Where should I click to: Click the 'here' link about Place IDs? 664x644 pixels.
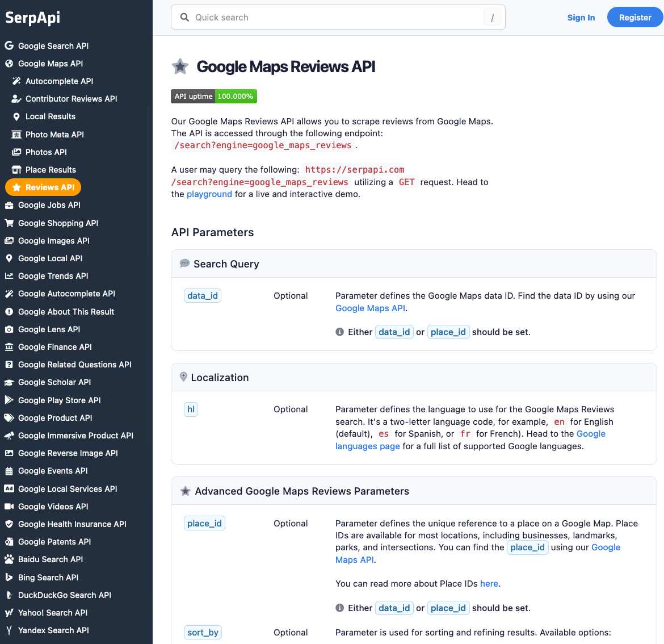click(x=489, y=584)
